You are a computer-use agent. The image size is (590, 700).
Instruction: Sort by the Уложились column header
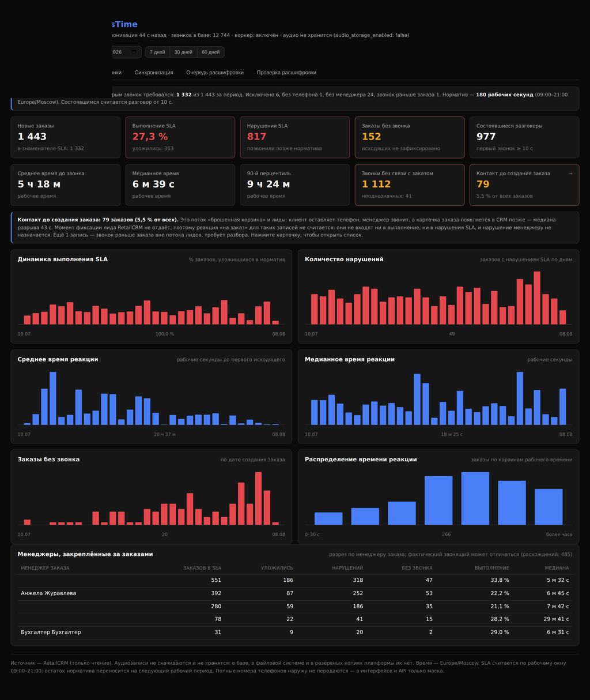pos(277,568)
